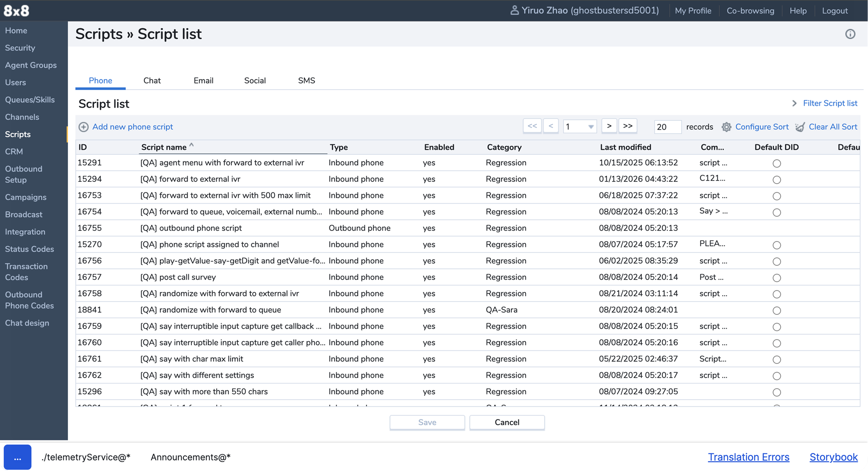This screenshot has height=471, width=868.
Task: Click the Clear All Sort broom icon
Action: click(800, 127)
